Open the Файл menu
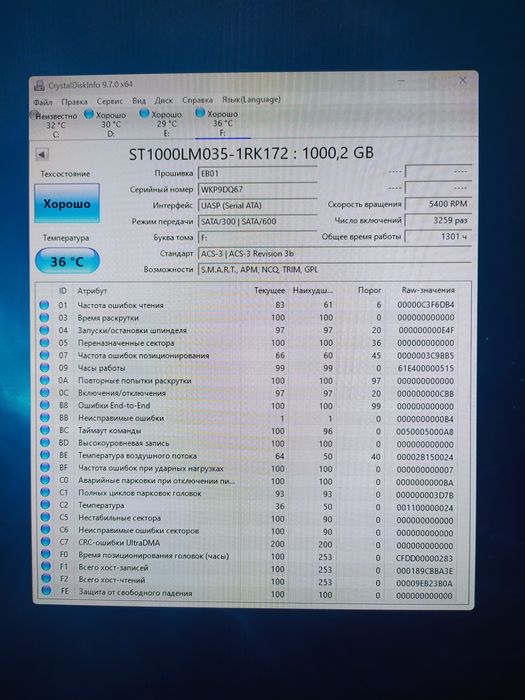 point(43,102)
